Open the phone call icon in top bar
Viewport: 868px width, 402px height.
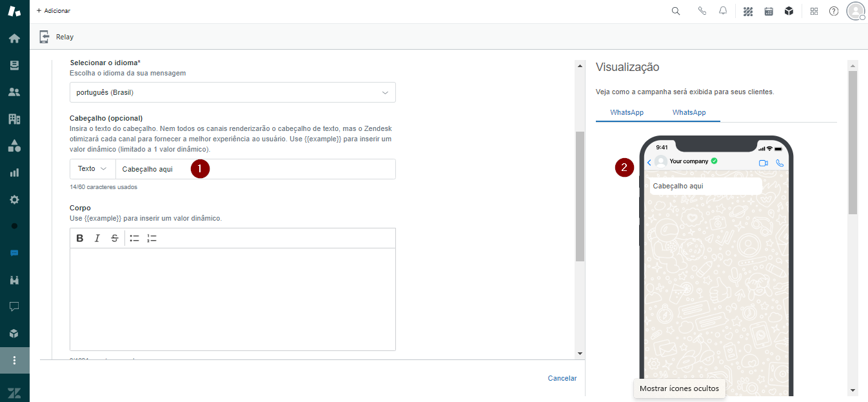tap(702, 11)
